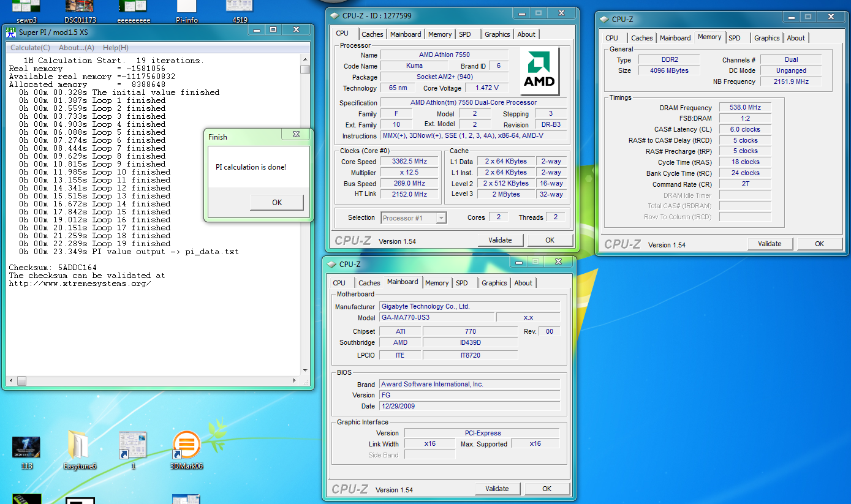Click OK in CPU-Z ID 1277599 window
The height and width of the screenshot is (504, 851).
[x=550, y=240]
